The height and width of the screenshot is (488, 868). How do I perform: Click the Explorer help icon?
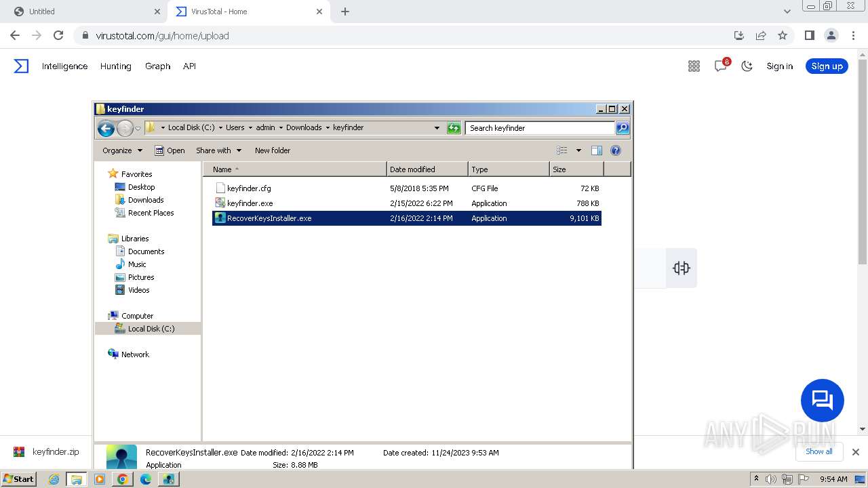point(616,150)
